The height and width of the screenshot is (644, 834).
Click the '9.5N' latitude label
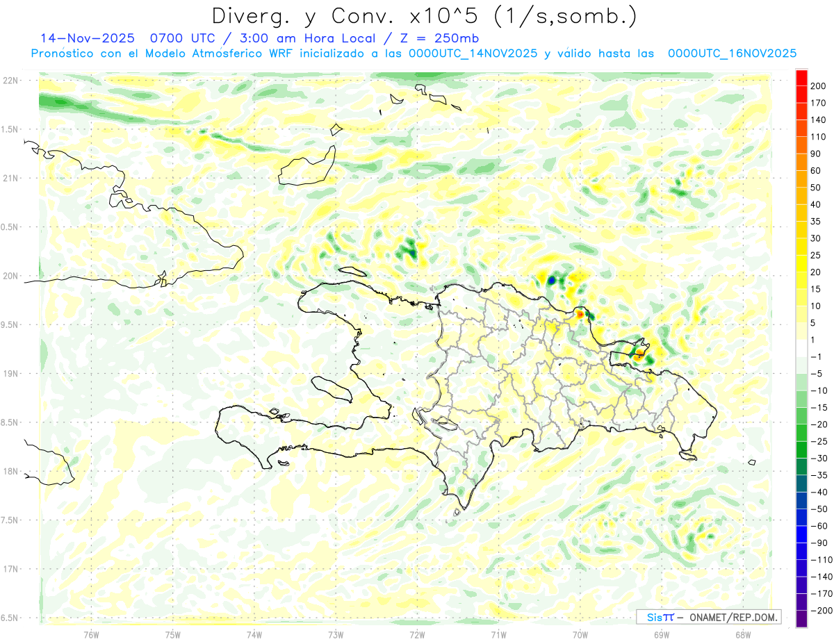click(x=10, y=324)
